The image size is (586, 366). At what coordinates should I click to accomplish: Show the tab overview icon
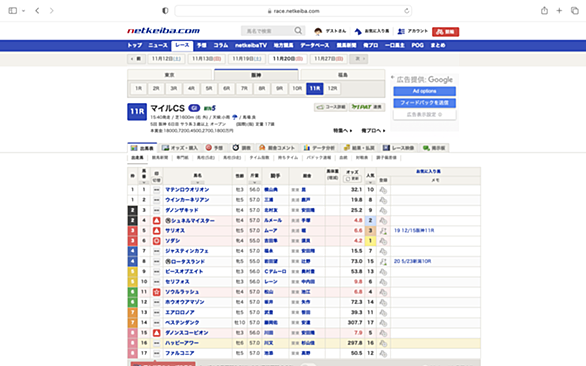[x=575, y=11]
